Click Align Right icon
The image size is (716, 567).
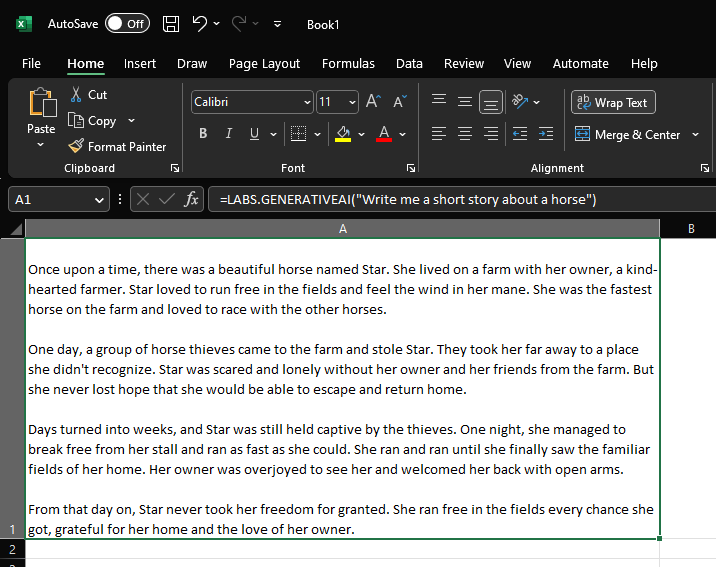click(x=491, y=134)
